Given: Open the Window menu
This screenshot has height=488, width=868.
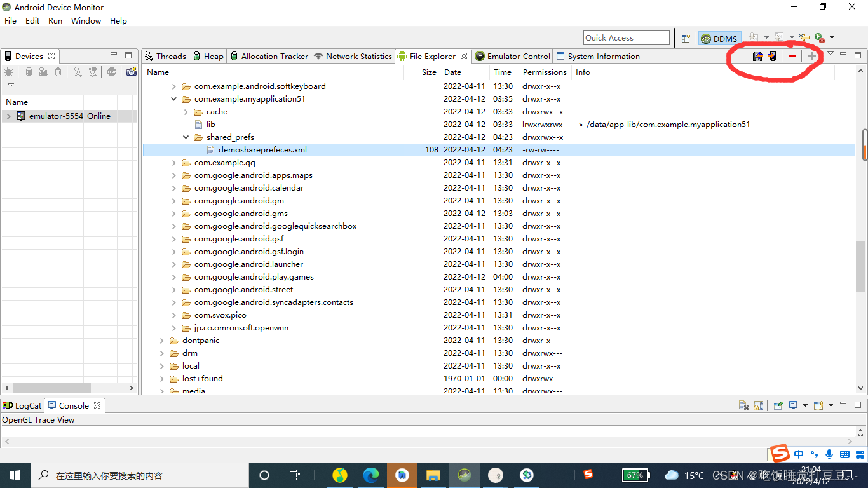Looking at the screenshot, I should tap(86, 20).
